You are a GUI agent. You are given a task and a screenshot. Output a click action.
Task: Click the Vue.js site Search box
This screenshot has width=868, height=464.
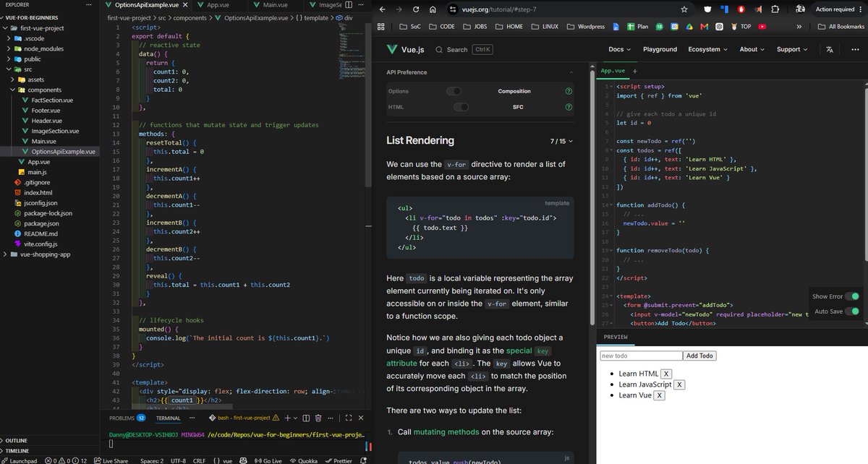pyautogui.click(x=464, y=49)
